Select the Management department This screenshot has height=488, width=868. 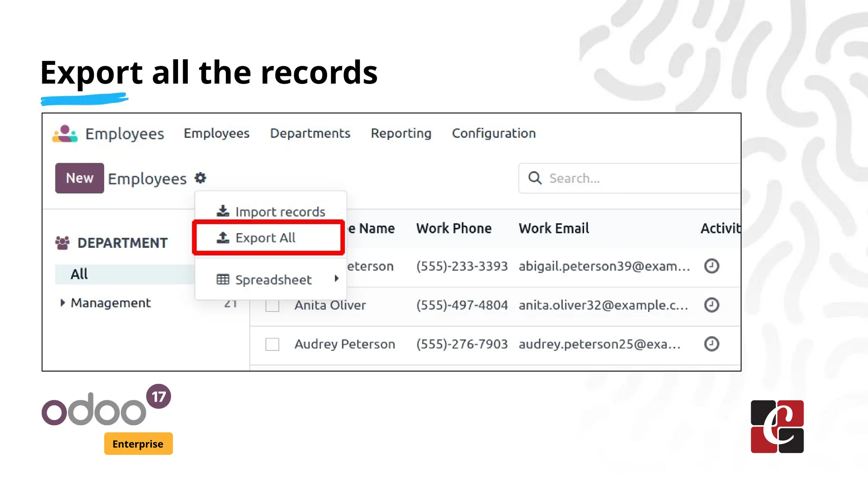[111, 303]
